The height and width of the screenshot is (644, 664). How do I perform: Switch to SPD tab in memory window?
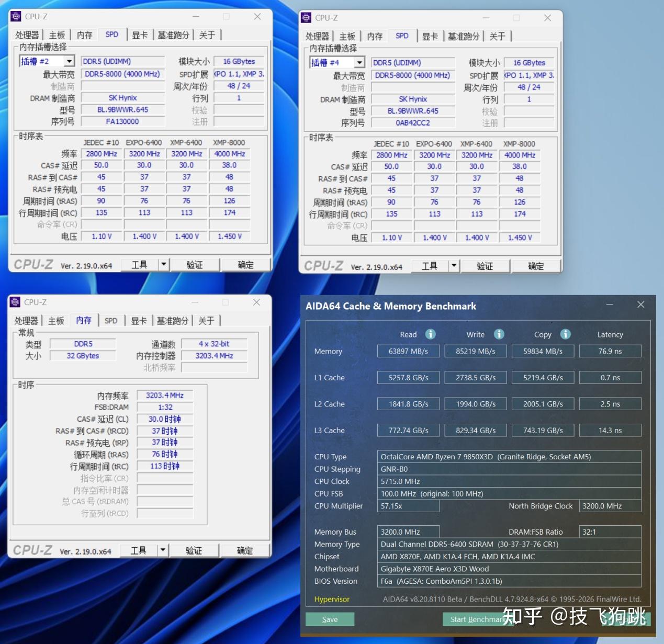(x=111, y=321)
